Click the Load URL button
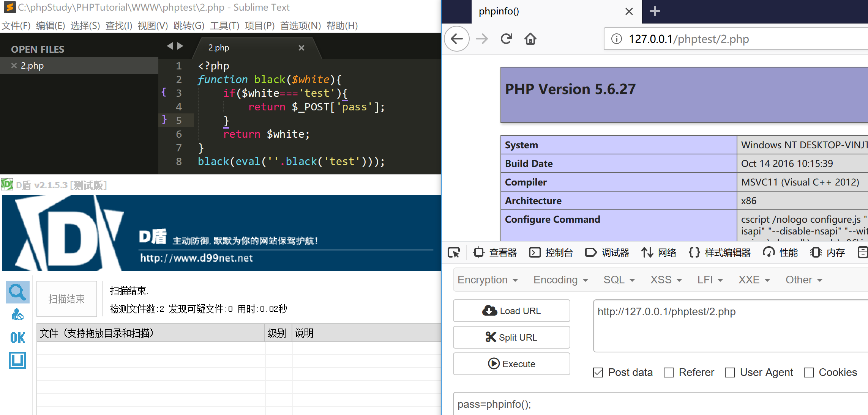The image size is (868, 415). point(511,311)
